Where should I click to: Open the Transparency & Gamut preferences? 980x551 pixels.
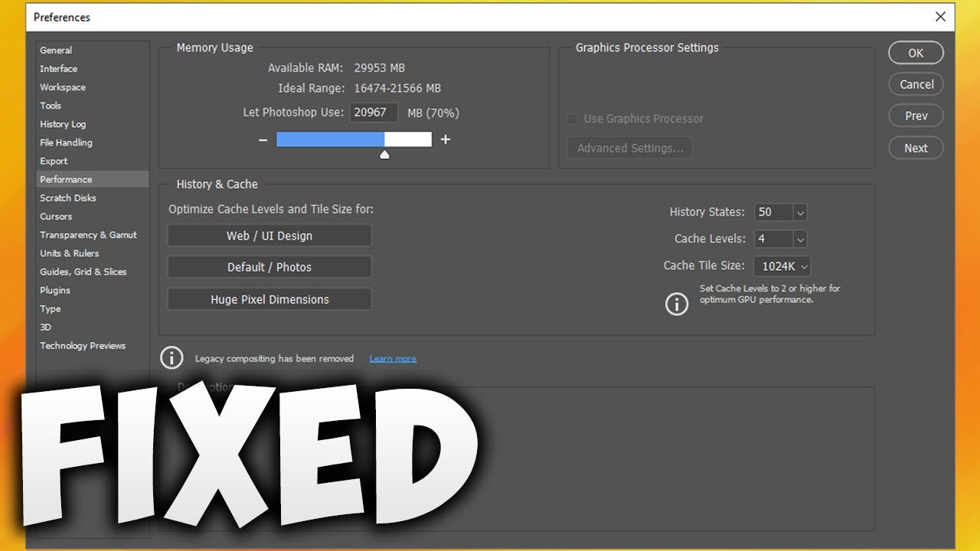tap(88, 235)
